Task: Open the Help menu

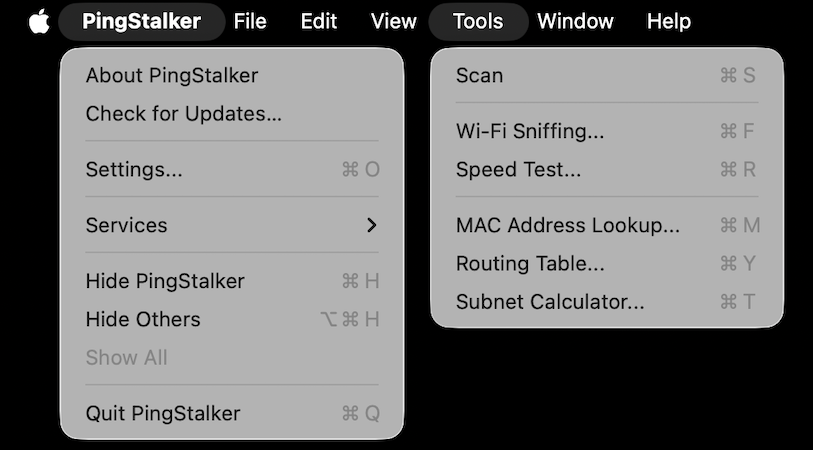Action: click(668, 21)
